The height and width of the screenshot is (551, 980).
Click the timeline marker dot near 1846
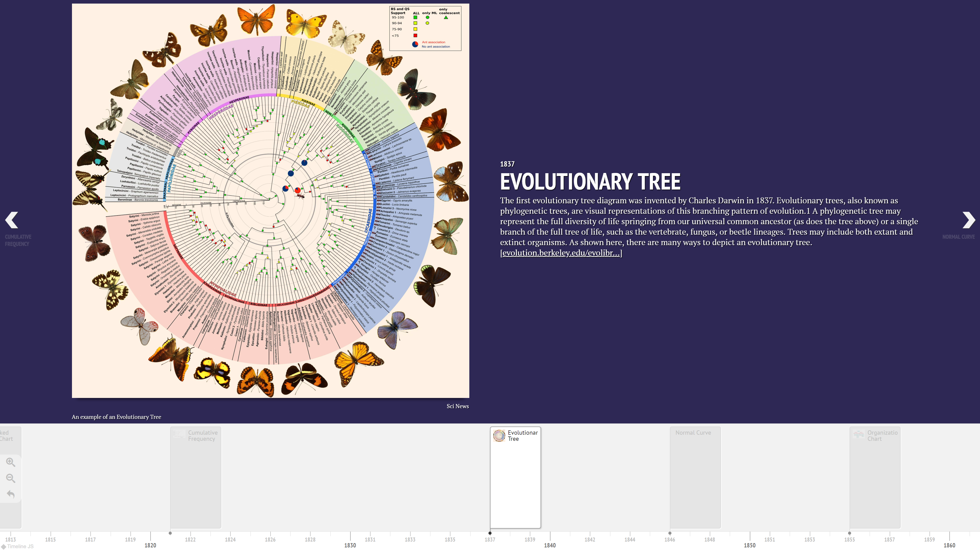670,533
